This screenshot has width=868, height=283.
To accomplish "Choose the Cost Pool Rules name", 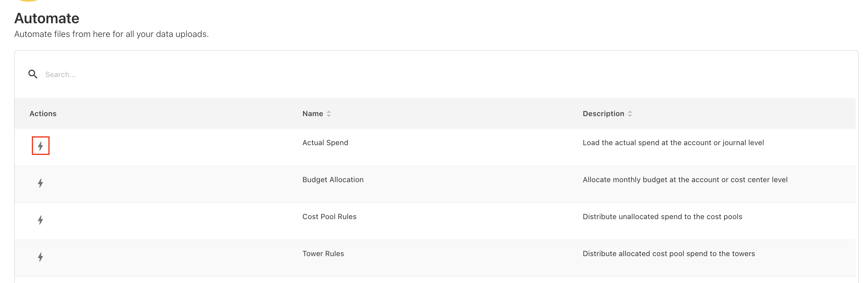I will [329, 217].
